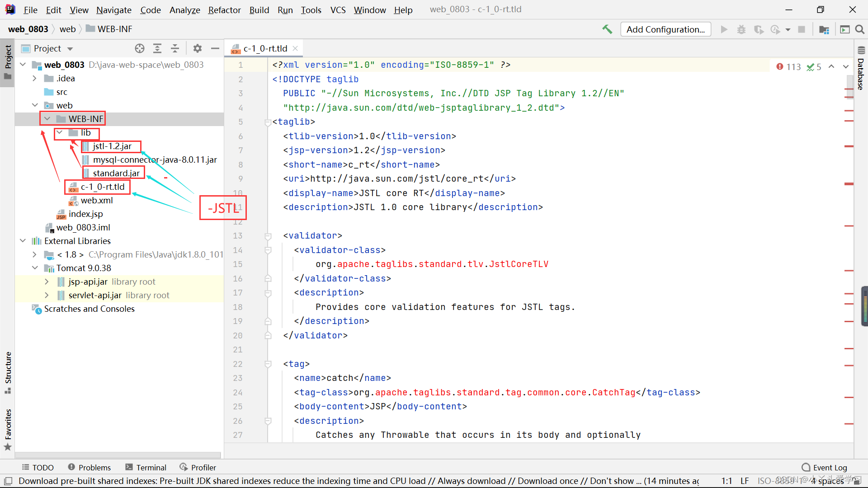
Task: Open the Structure tool window
Action: point(8,373)
